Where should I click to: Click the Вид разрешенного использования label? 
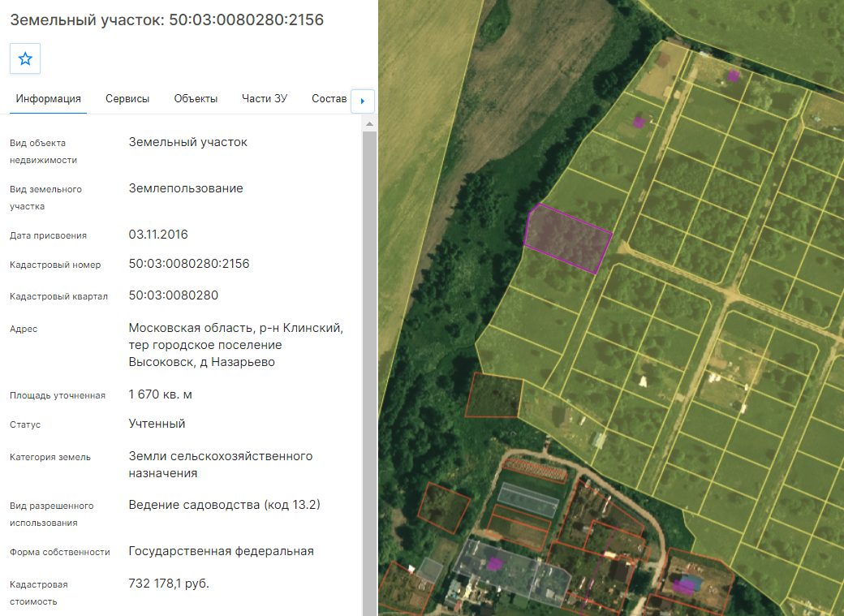pos(52,515)
